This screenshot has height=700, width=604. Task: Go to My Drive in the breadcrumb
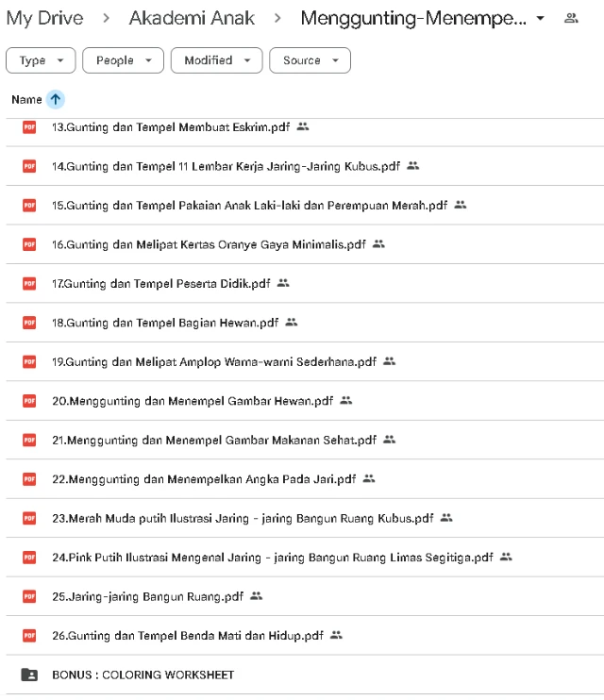coord(44,18)
